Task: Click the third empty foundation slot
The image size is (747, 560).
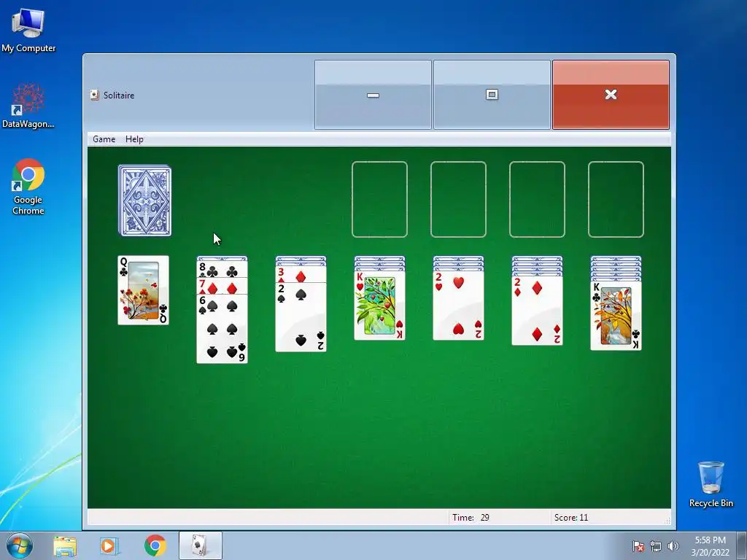Action: click(538, 199)
